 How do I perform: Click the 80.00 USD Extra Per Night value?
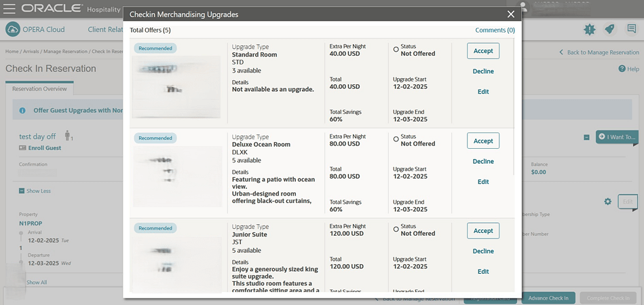(x=345, y=144)
